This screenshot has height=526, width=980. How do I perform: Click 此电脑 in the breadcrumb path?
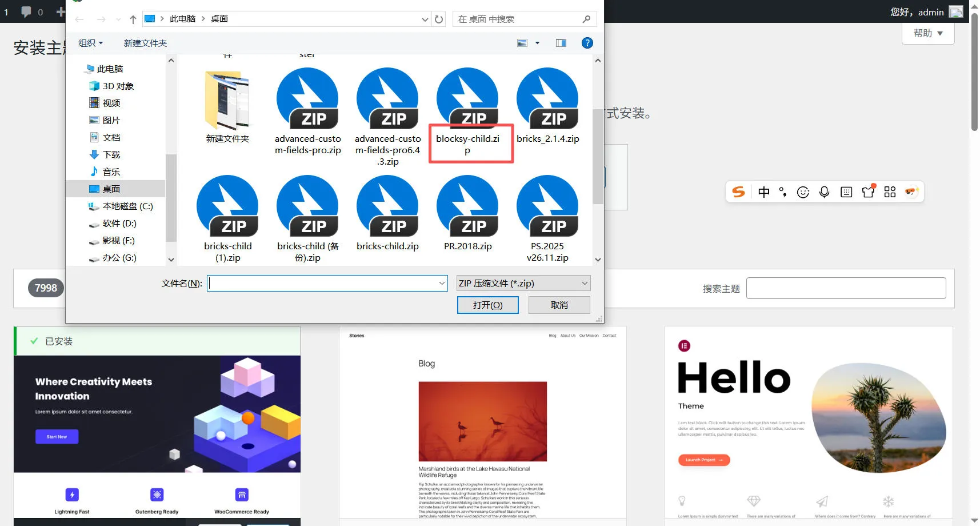click(182, 18)
